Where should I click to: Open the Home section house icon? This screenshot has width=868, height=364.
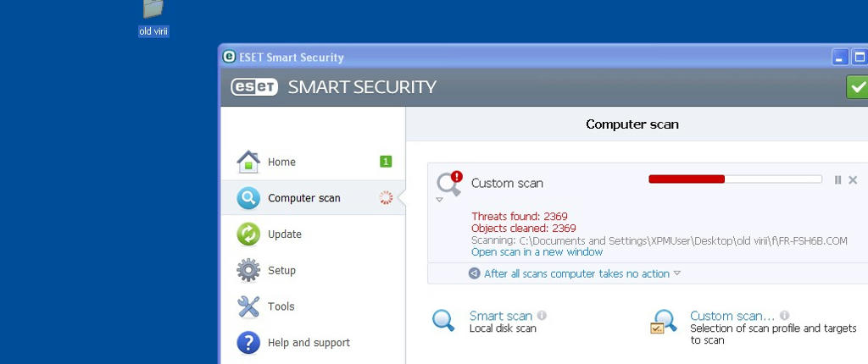click(248, 162)
